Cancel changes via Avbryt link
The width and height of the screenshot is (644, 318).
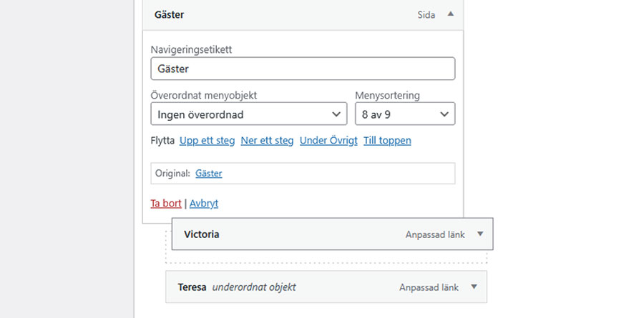pos(204,204)
